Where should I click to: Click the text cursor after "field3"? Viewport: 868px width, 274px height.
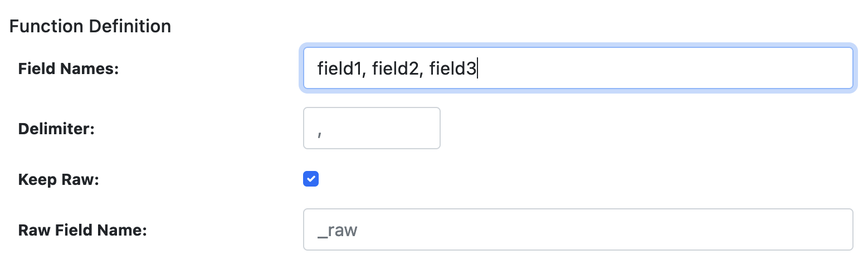coord(478,68)
